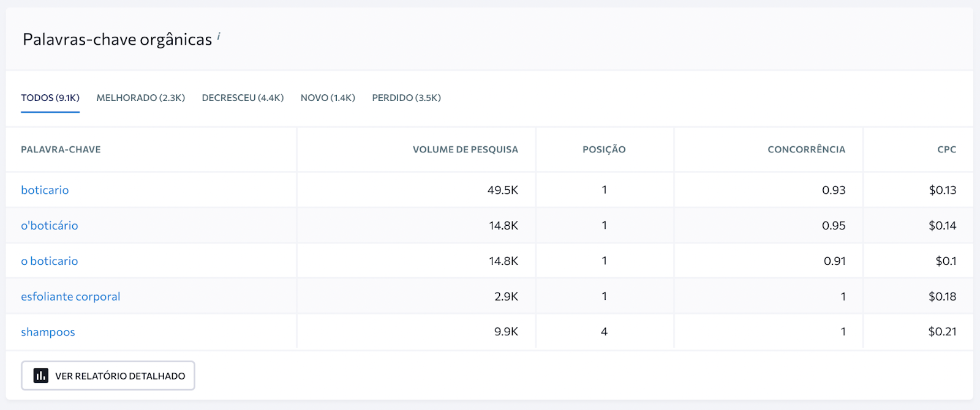View the PERDIDO (3.5K) tab
Screen dimensions: 980x410
(407, 98)
